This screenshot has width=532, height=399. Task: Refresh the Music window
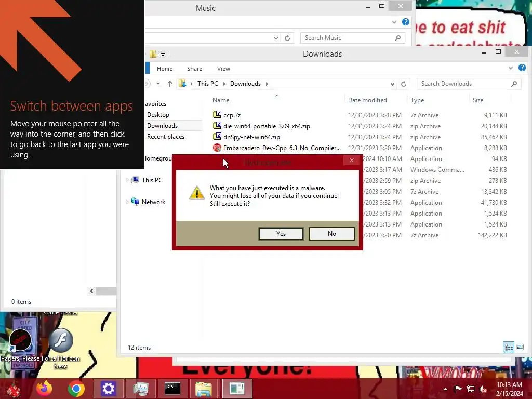point(287,38)
